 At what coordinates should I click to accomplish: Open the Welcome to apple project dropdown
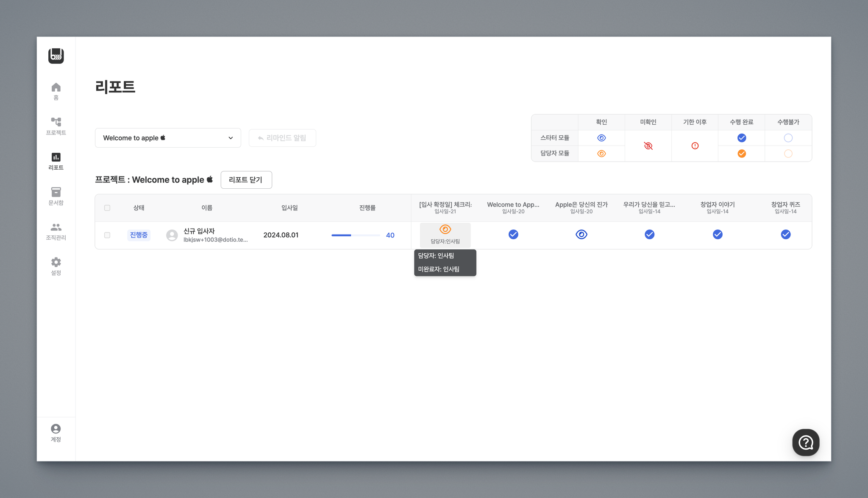(168, 138)
